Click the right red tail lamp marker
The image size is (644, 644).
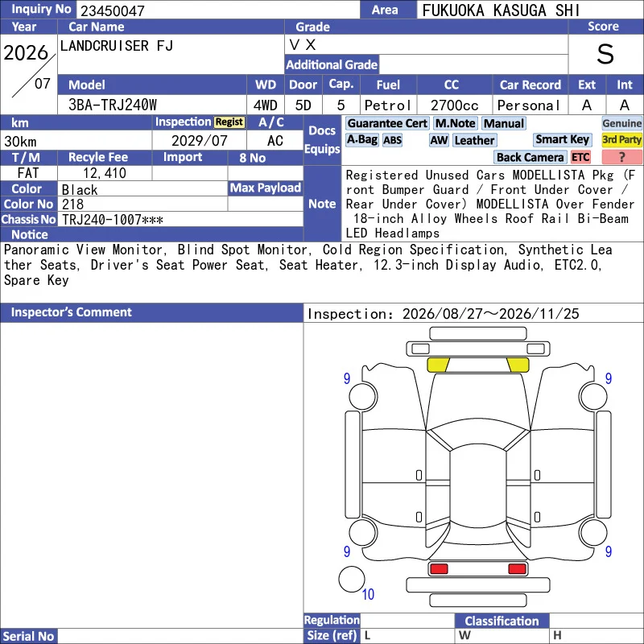(x=517, y=569)
